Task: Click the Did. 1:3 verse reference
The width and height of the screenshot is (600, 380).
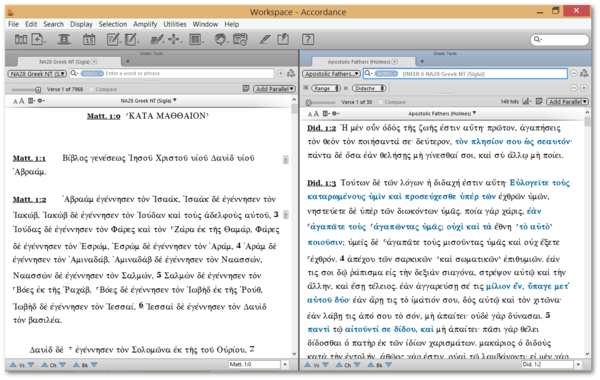Action: (321, 183)
